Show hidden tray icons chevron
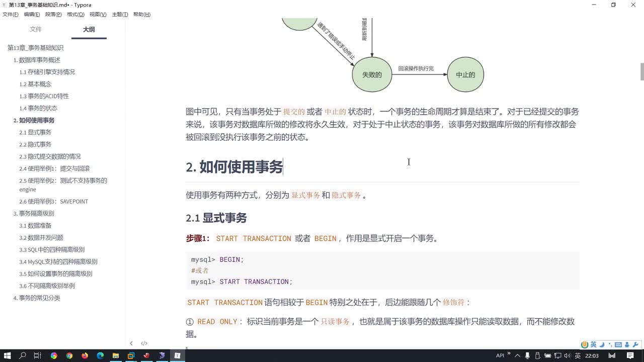 pos(518,355)
